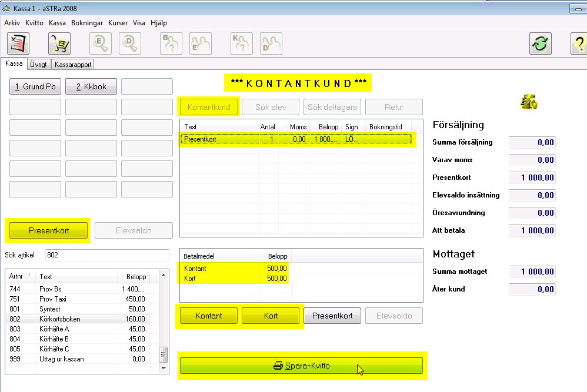This screenshot has height=392, width=587.
Task: Click the receipt document toolbar icon
Action: coord(18,43)
